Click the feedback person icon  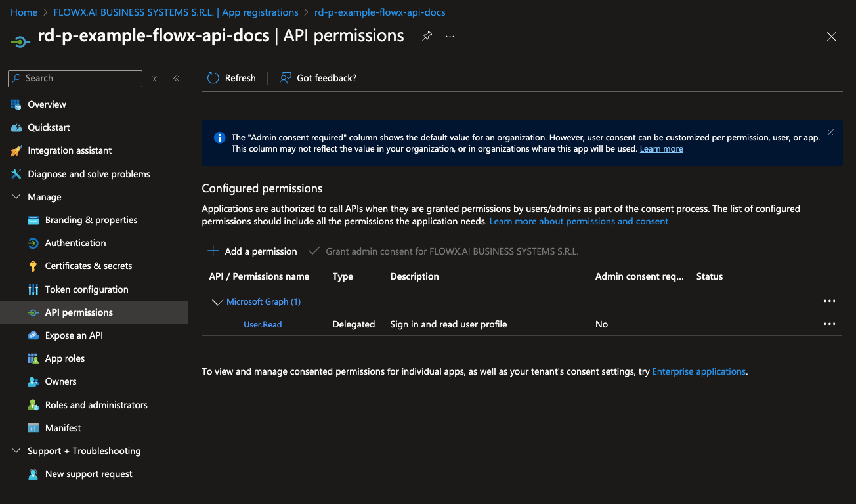click(x=285, y=78)
